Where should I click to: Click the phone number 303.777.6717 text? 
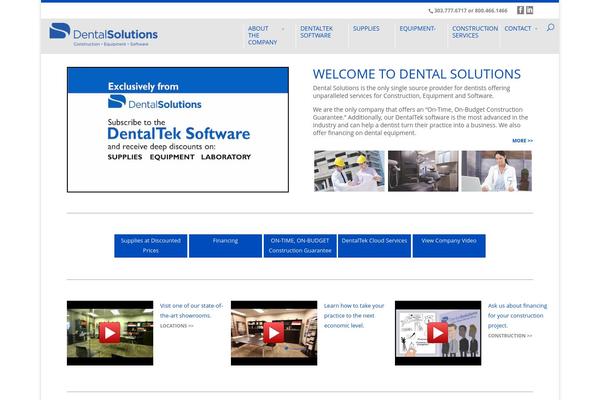pos(450,11)
